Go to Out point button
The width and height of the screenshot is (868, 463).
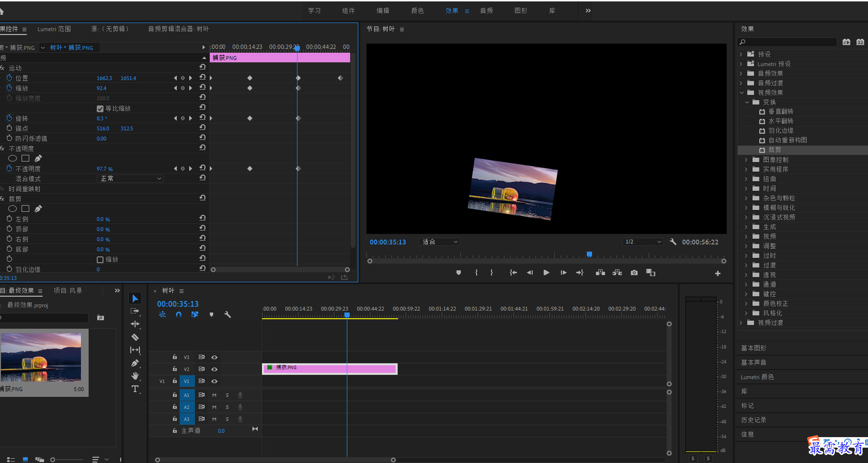[580, 273]
